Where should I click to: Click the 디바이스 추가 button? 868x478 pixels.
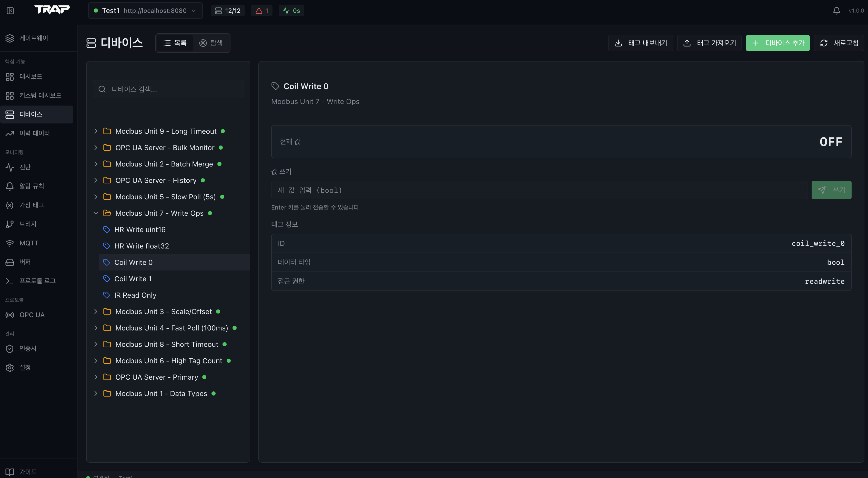[x=777, y=43]
